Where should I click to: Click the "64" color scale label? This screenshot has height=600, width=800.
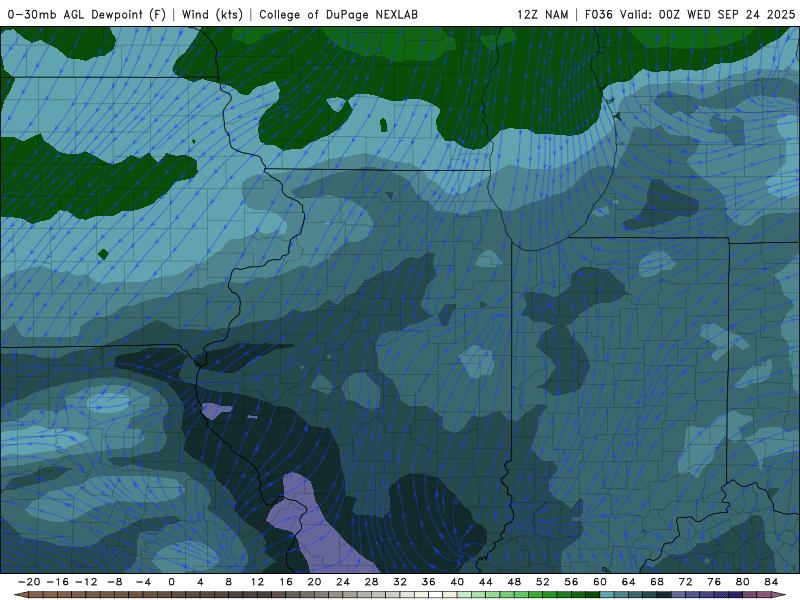[629, 582]
